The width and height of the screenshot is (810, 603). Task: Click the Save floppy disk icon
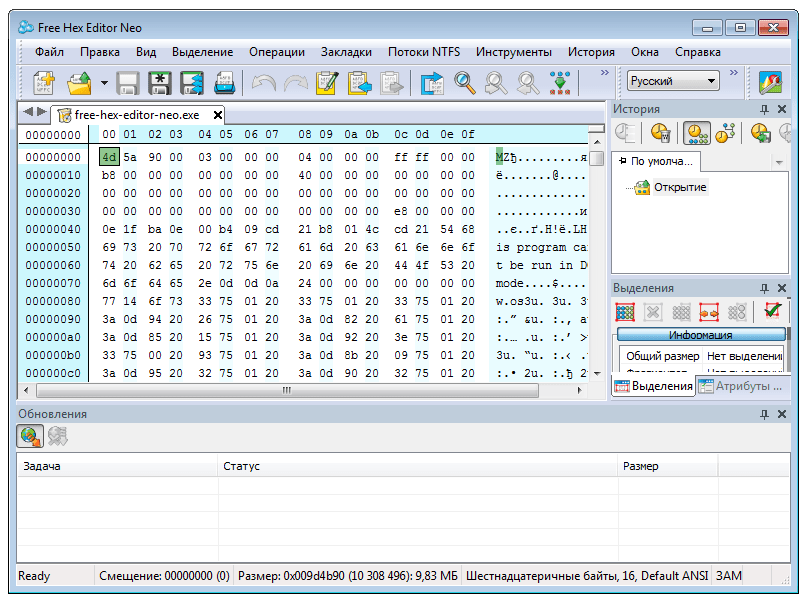click(128, 82)
